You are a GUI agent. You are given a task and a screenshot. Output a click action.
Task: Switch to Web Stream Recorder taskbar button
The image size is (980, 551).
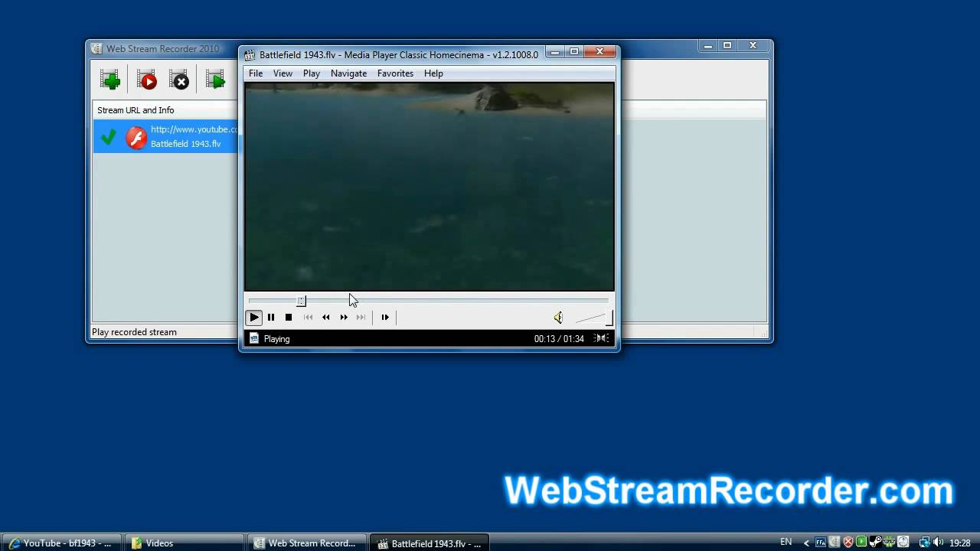tap(306, 543)
